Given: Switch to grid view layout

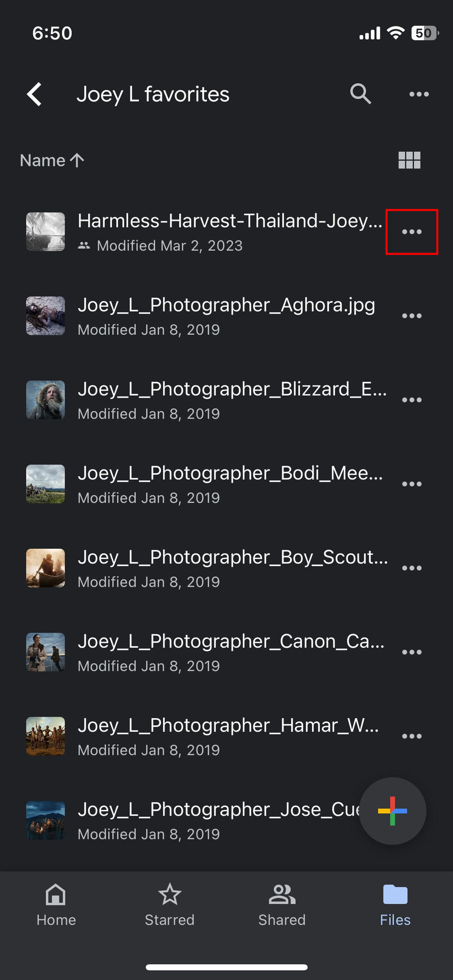Looking at the screenshot, I should coord(409,160).
